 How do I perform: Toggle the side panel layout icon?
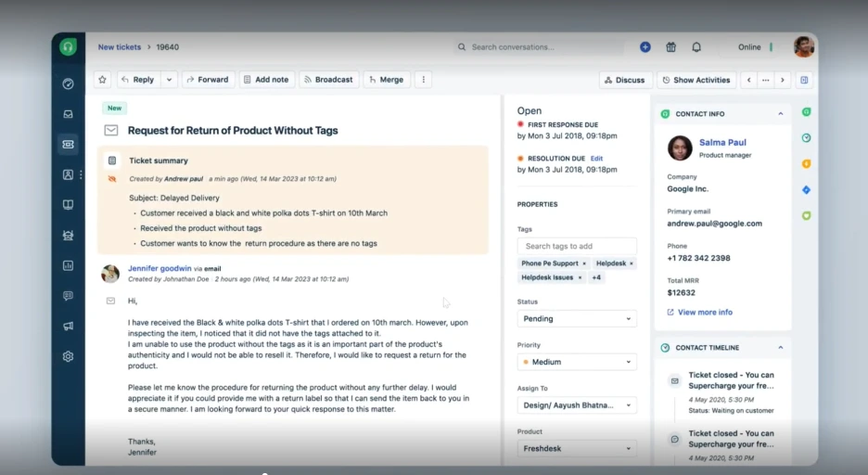tap(804, 80)
